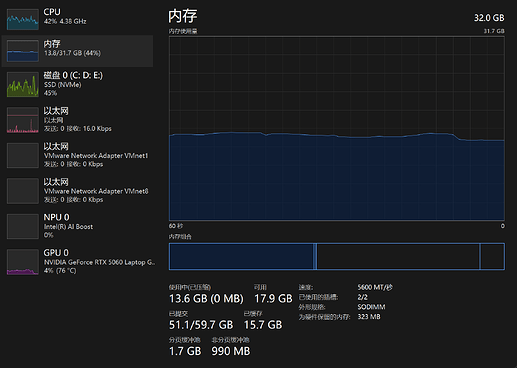
Task: Click the CPU mini graph thumbnail
Action: click(x=23, y=19)
